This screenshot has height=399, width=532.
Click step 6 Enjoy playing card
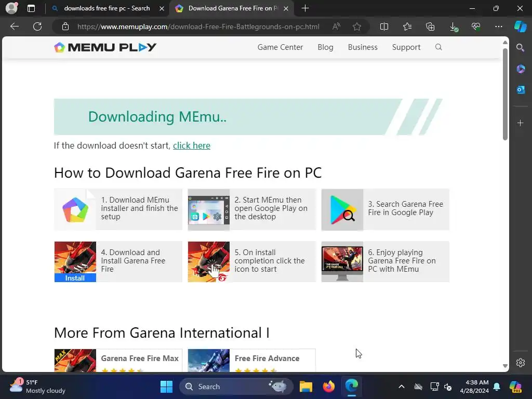click(x=385, y=262)
